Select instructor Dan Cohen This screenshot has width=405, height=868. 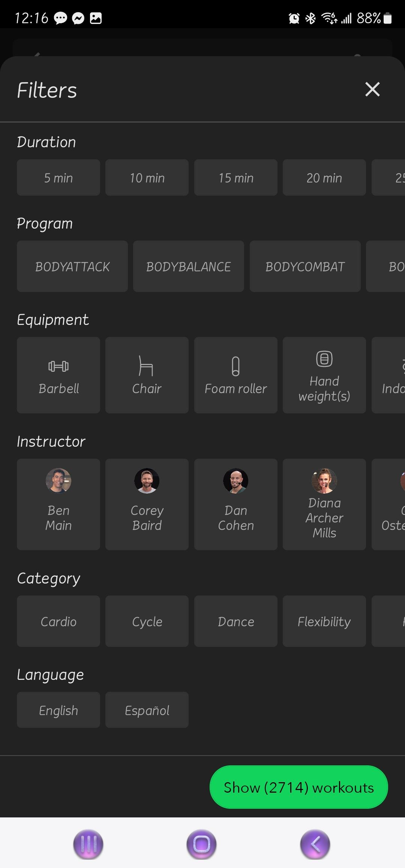tap(236, 504)
